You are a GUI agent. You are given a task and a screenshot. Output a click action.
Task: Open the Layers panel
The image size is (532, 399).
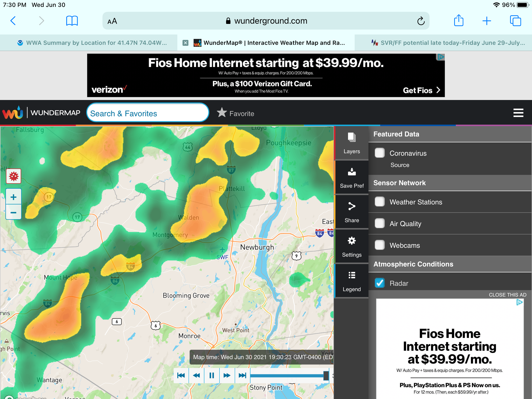pyautogui.click(x=352, y=143)
